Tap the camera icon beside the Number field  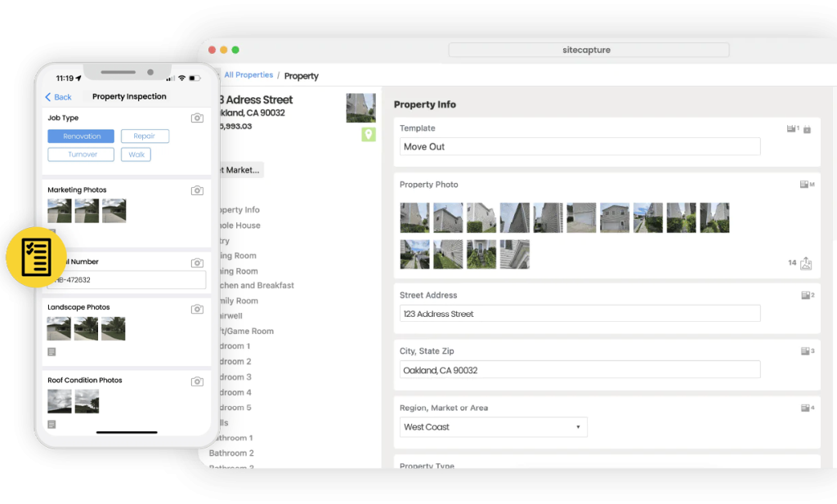coord(197,263)
